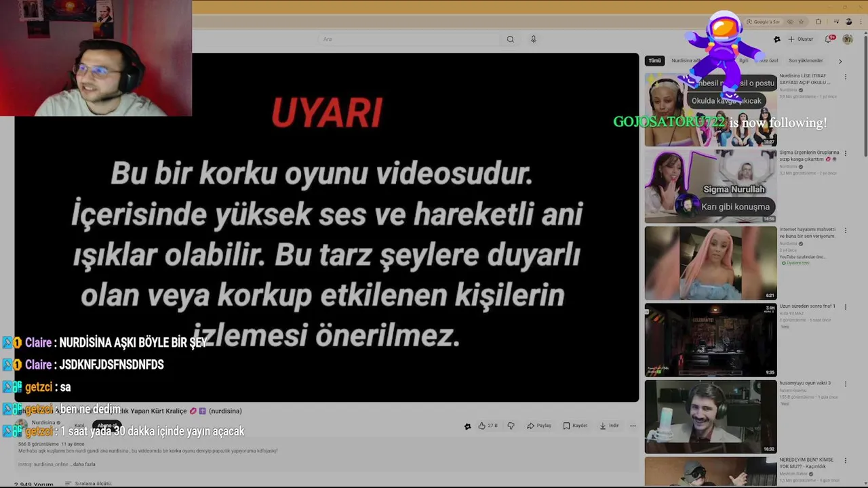Open the YouTube account avatar menu

coord(848,39)
